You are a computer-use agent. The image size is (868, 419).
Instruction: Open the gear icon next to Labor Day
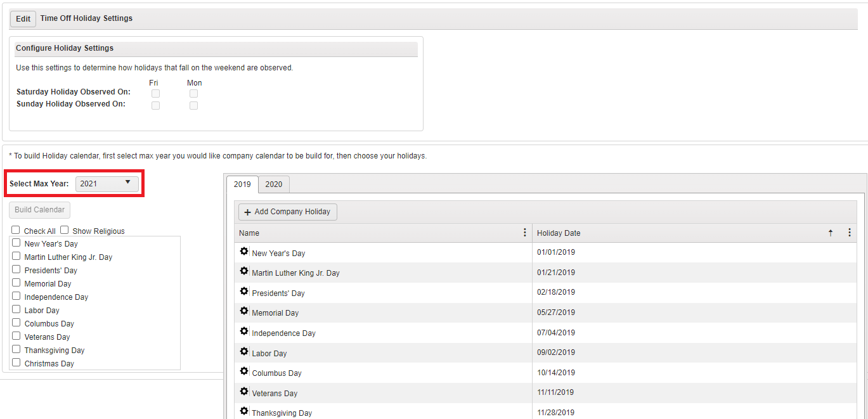(244, 351)
